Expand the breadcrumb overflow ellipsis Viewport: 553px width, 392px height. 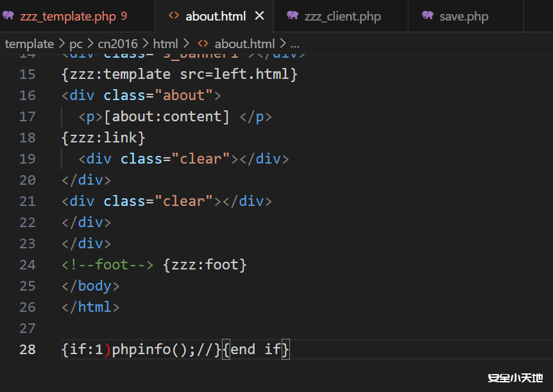click(x=294, y=44)
